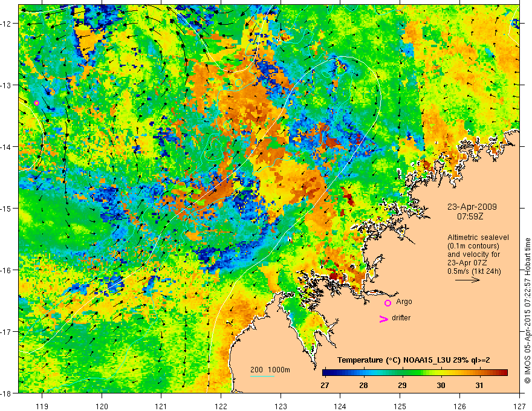Click the 'drifter' legend label
532x411 pixels.
click(x=401, y=318)
